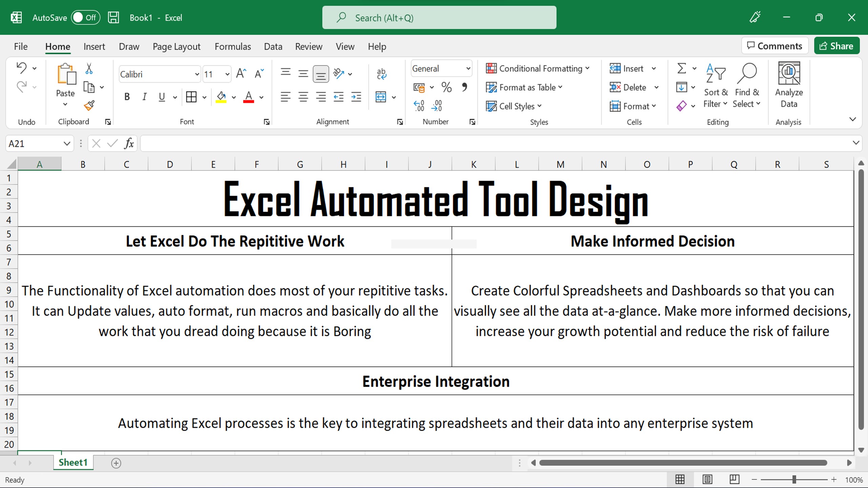The height and width of the screenshot is (488, 868).
Task: Click the horizontal scrollbar
Action: point(683,463)
